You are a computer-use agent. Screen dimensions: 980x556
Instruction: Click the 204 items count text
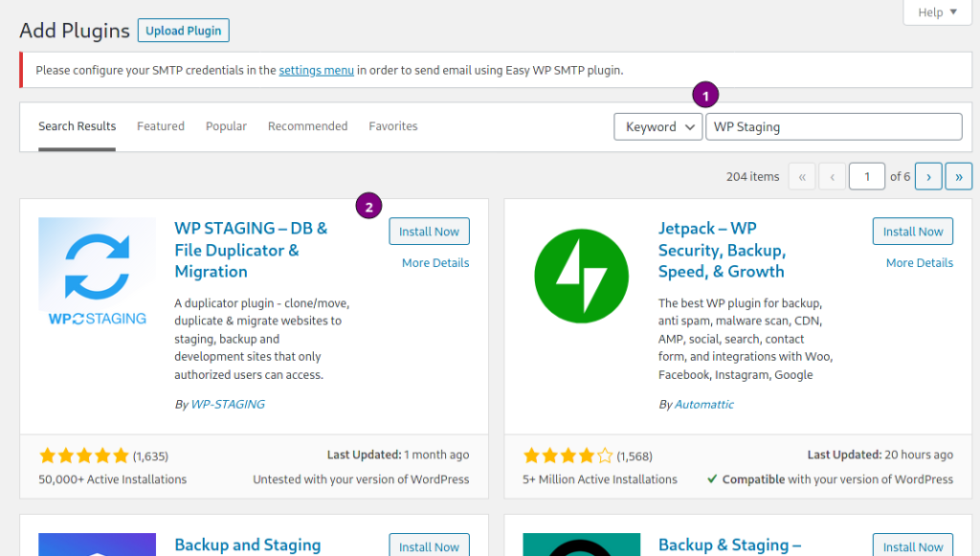[x=752, y=177]
